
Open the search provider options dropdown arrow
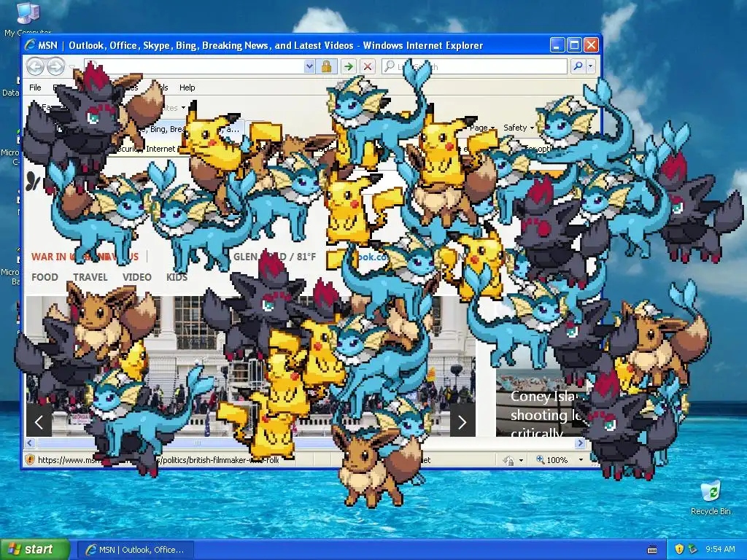coord(591,66)
